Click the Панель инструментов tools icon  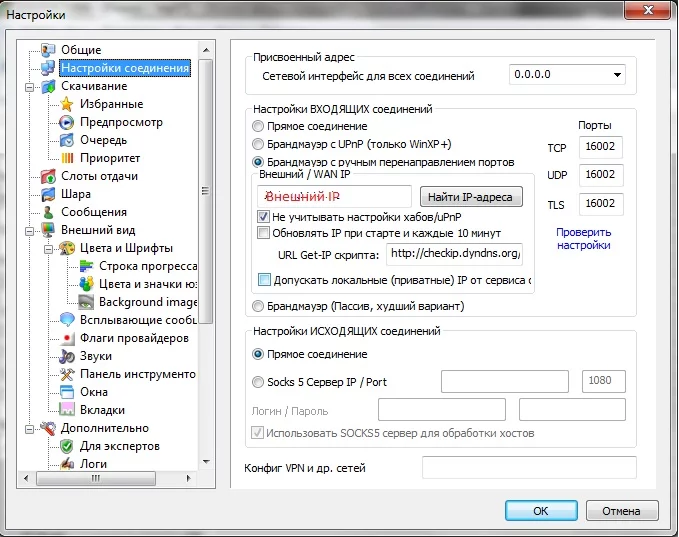[x=67, y=374]
